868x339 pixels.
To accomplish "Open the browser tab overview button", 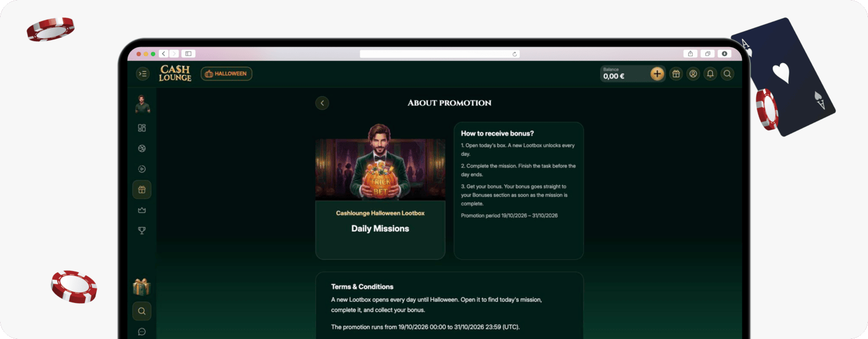I will pyautogui.click(x=707, y=54).
